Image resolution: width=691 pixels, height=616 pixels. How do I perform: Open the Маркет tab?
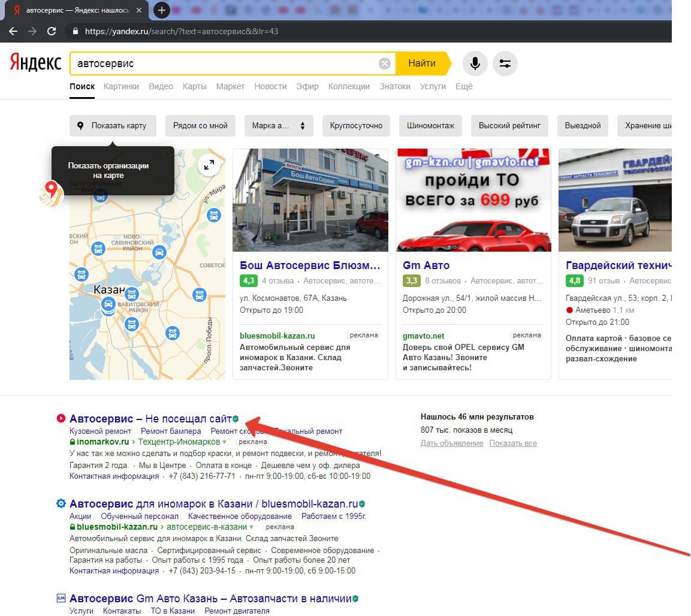(x=230, y=86)
